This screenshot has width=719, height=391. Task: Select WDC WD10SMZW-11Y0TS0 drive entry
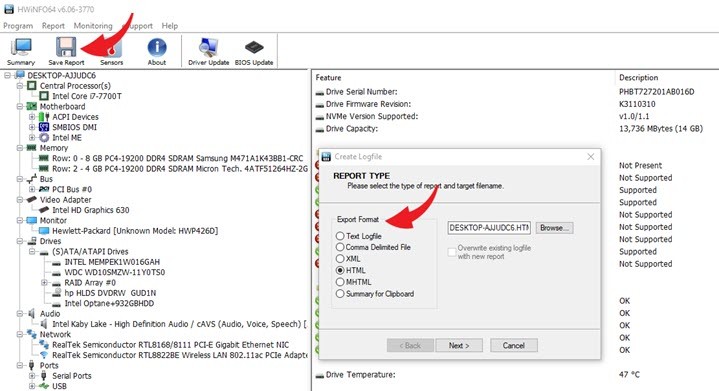pyautogui.click(x=115, y=272)
